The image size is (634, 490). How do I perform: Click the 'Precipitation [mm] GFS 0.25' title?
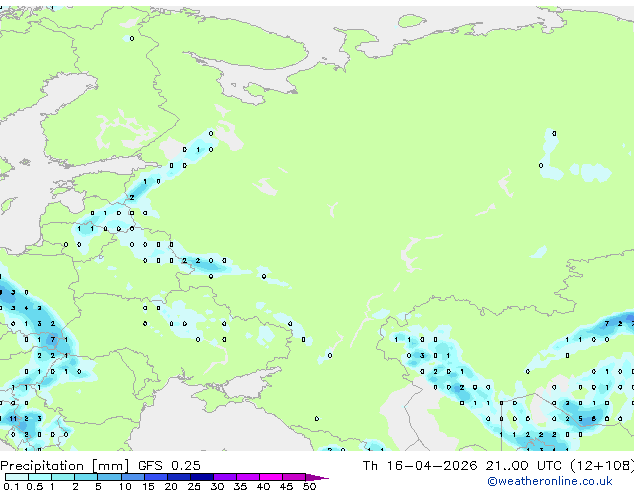coord(100,466)
